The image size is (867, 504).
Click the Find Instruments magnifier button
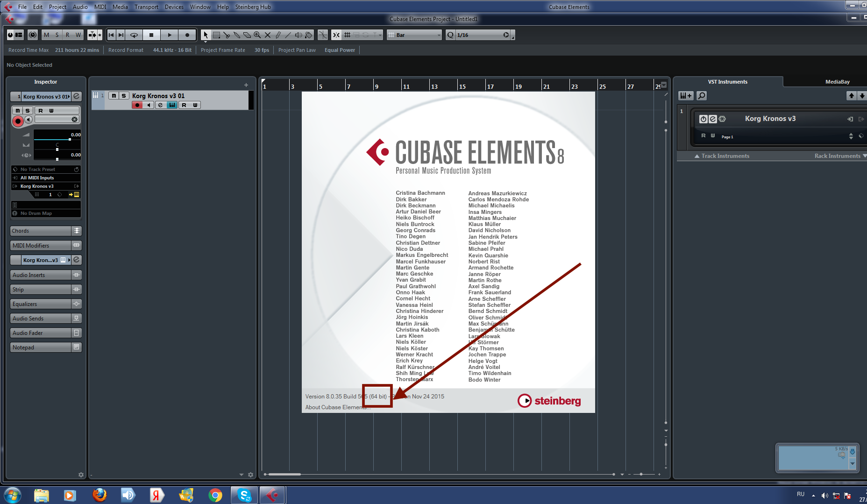[701, 96]
